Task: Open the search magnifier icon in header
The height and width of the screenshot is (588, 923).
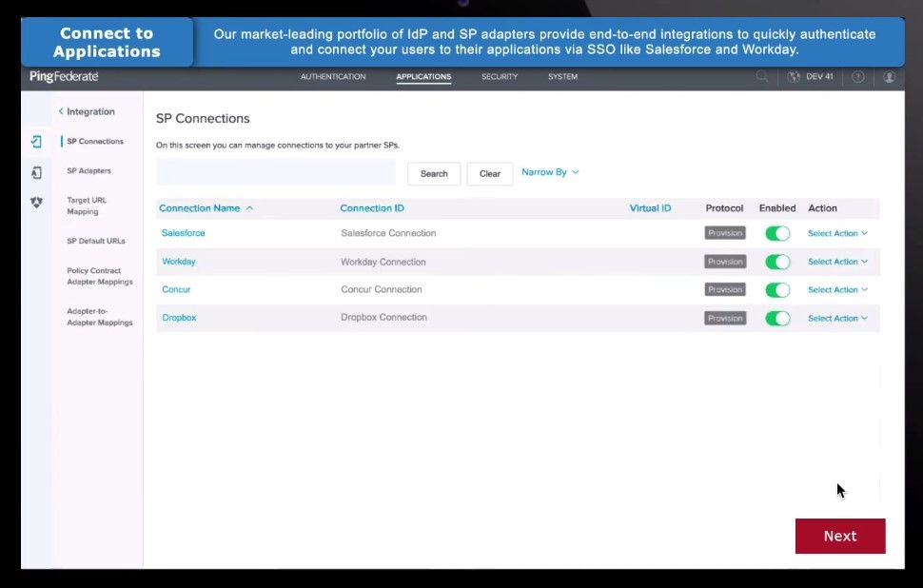Action: (x=762, y=76)
